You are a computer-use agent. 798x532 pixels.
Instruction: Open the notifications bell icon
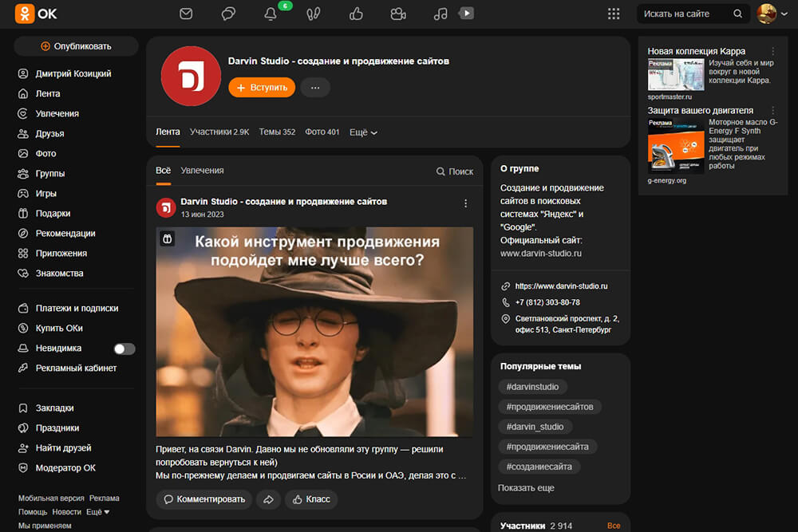click(271, 14)
